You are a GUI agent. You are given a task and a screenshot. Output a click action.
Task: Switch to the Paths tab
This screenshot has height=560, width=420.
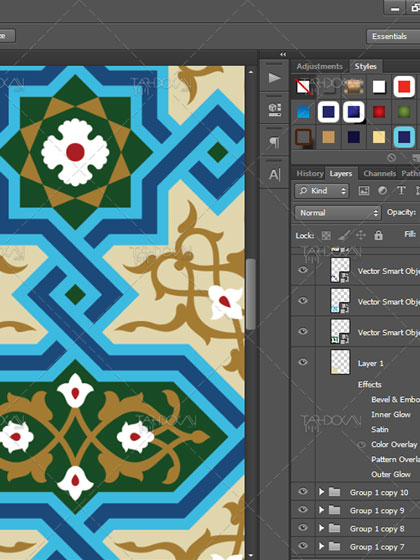[x=410, y=174]
